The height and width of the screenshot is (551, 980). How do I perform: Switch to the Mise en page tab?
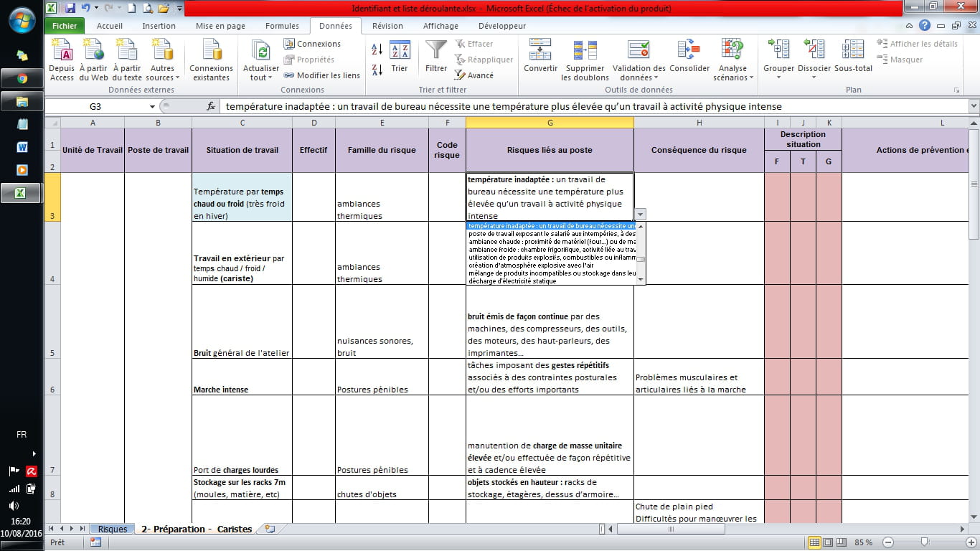[x=220, y=26]
